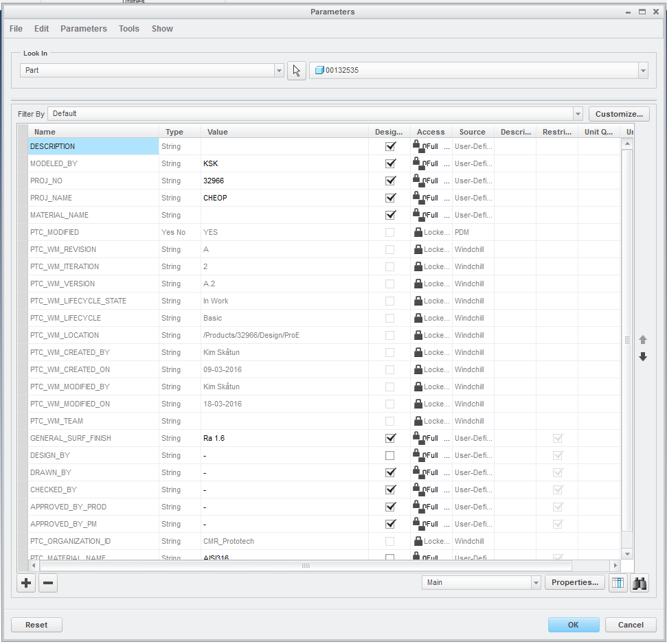The image size is (667, 644).
Task: Click the select-model arrow cursor icon
Action: [x=297, y=71]
